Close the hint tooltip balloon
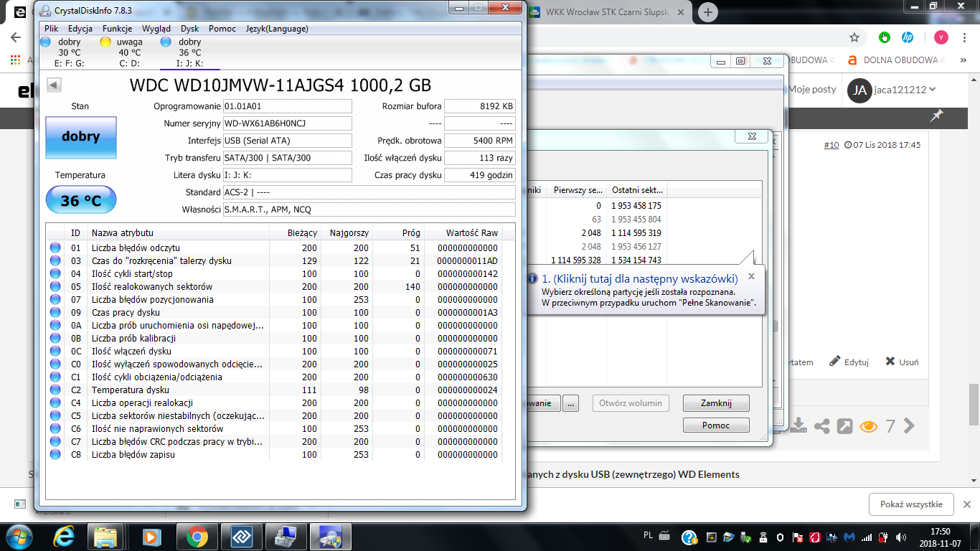Viewport: 980px width, 551px height. 751,276
